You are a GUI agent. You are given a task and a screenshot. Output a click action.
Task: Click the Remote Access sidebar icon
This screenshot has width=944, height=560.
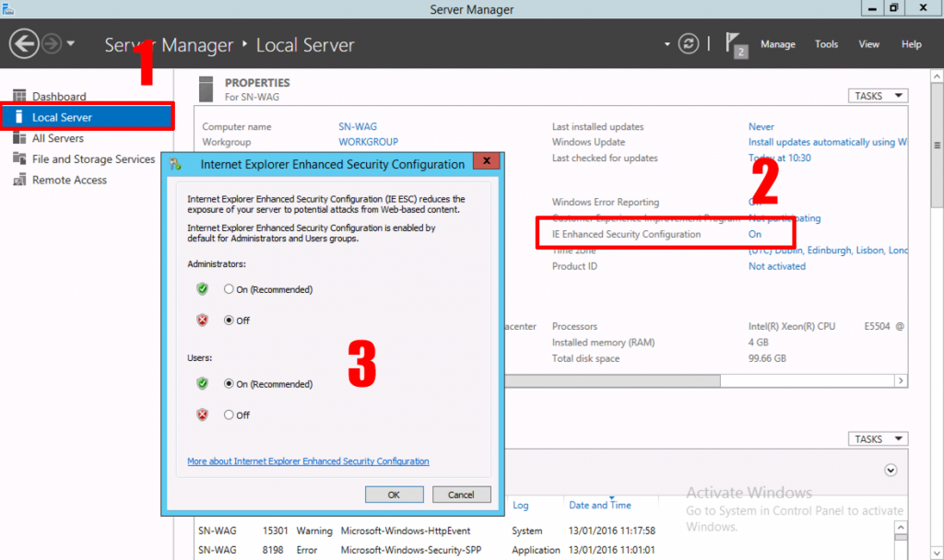pyautogui.click(x=19, y=181)
